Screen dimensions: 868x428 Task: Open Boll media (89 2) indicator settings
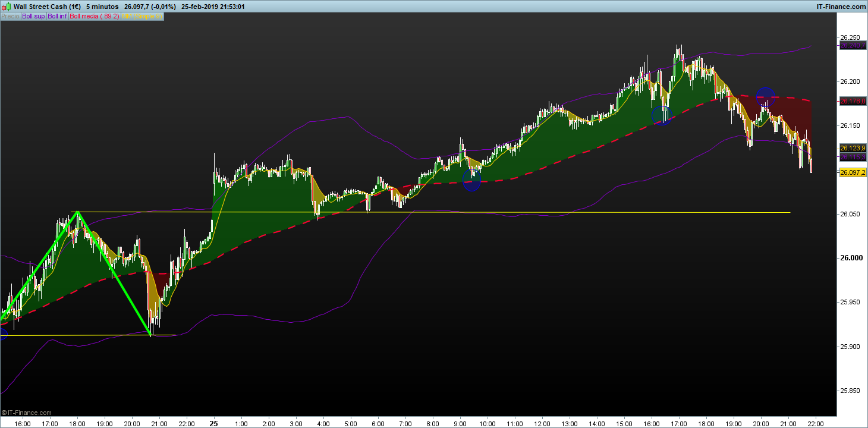(95, 17)
